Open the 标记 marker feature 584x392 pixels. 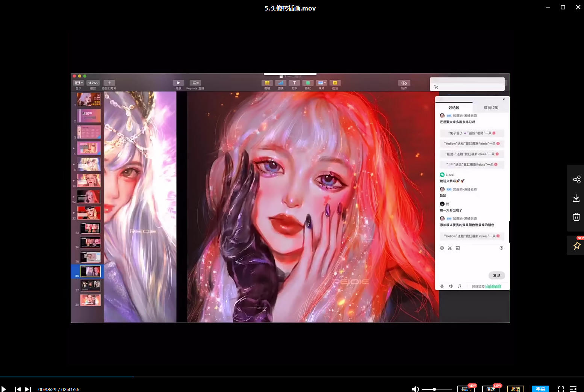pyautogui.click(x=466, y=389)
